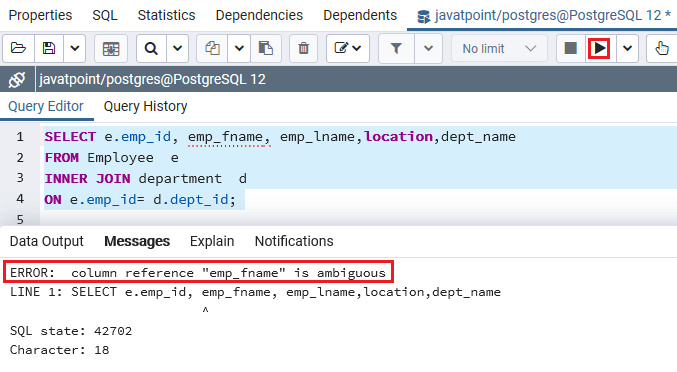Select the Messages tab
The image size is (677, 372).
click(x=137, y=241)
